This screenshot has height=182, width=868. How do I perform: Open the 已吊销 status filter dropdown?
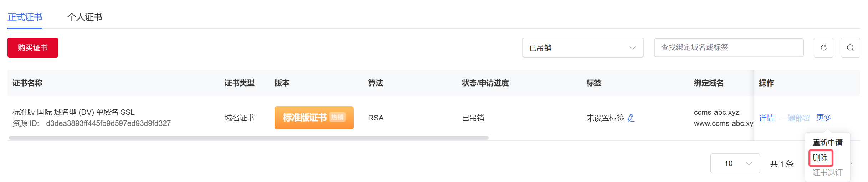pyautogui.click(x=583, y=48)
